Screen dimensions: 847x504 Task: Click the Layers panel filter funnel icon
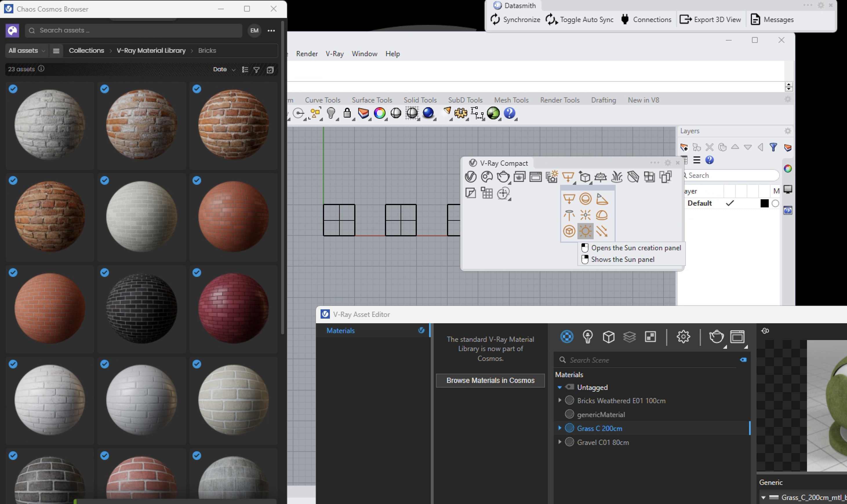(x=773, y=147)
